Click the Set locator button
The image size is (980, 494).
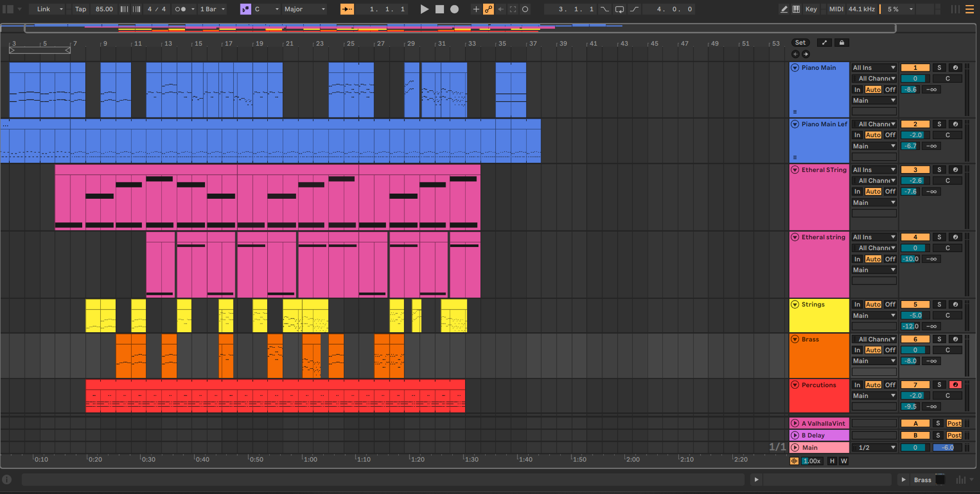click(x=801, y=43)
